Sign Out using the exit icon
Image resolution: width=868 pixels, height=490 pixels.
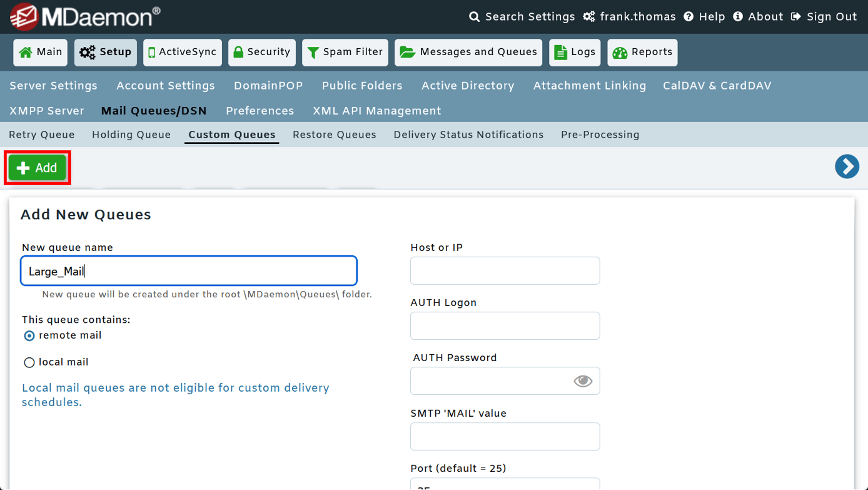(796, 17)
